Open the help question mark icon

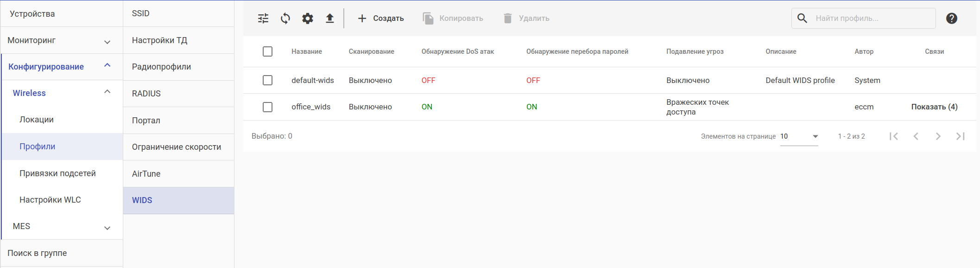point(951,19)
